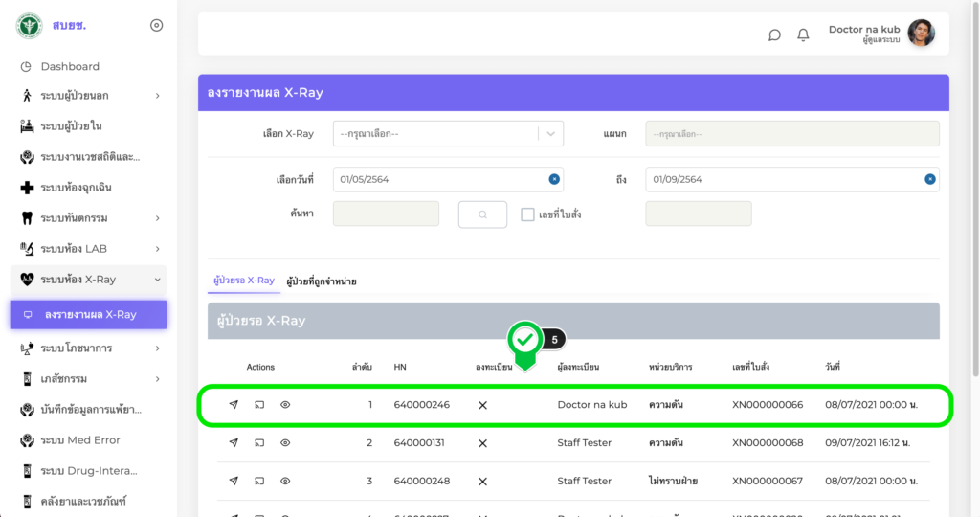Open Dashboard from the sidebar
The image size is (980, 517).
tap(70, 66)
